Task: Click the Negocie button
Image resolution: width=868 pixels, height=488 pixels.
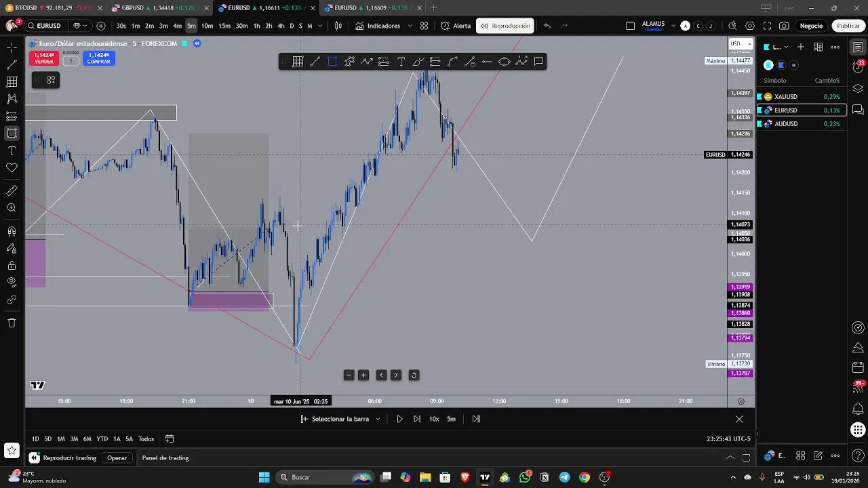Action: pyautogui.click(x=811, y=26)
